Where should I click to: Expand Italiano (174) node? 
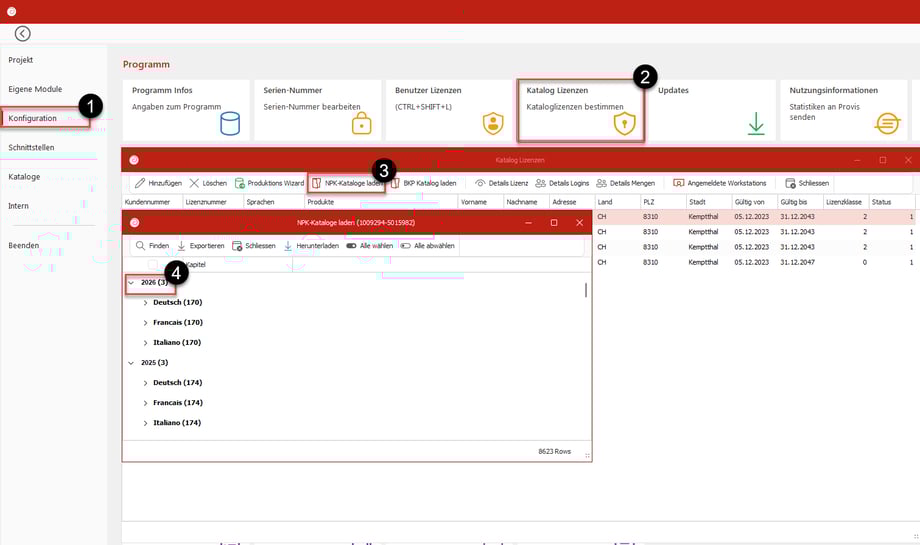point(145,423)
